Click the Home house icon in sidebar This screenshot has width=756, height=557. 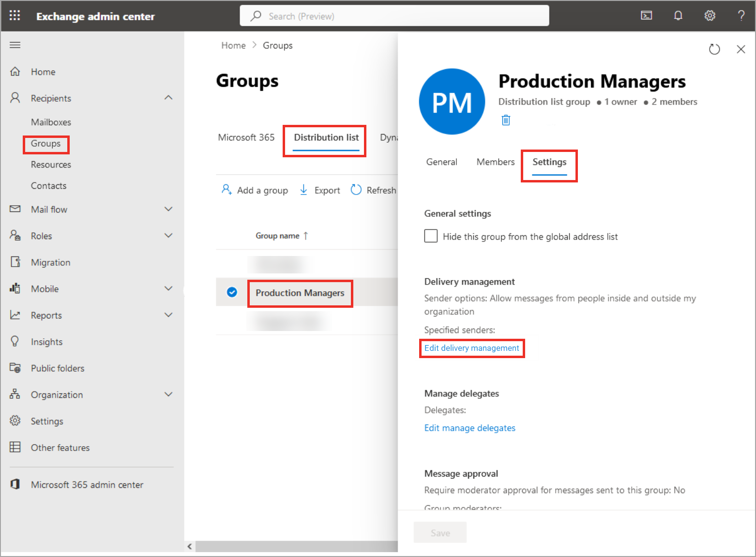15,72
